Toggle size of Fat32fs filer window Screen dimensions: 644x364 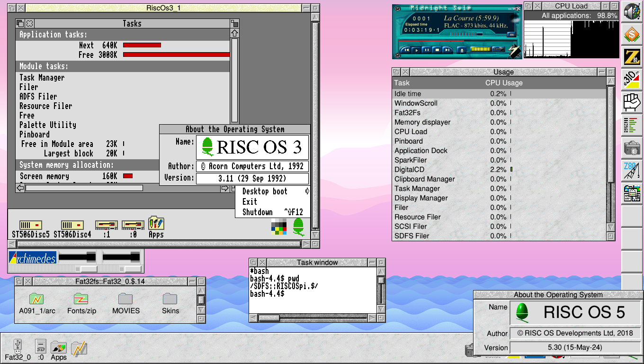coord(201,282)
